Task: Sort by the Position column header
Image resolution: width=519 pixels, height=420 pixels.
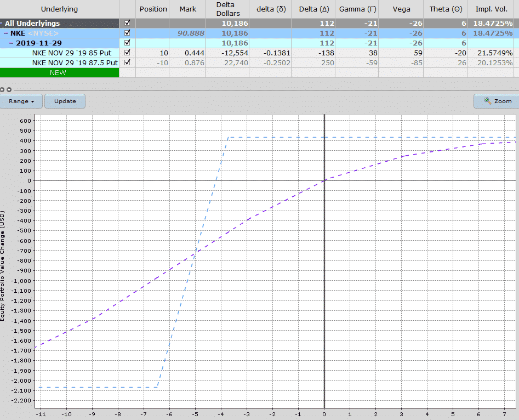Action: coord(152,9)
